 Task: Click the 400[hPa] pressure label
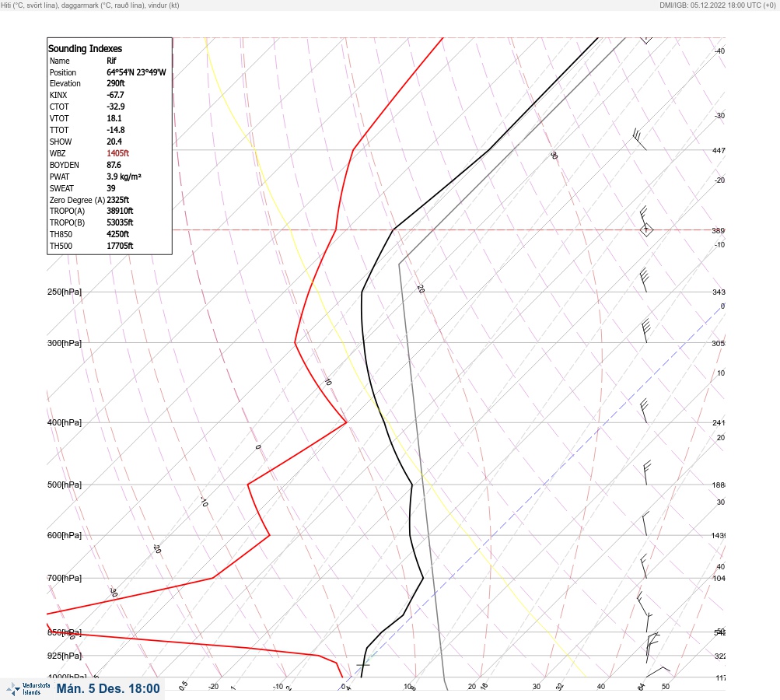(x=65, y=422)
